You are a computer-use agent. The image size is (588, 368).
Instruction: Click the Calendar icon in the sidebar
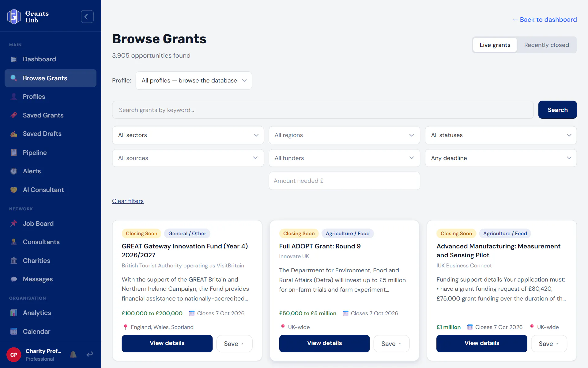tap(14, 332)
